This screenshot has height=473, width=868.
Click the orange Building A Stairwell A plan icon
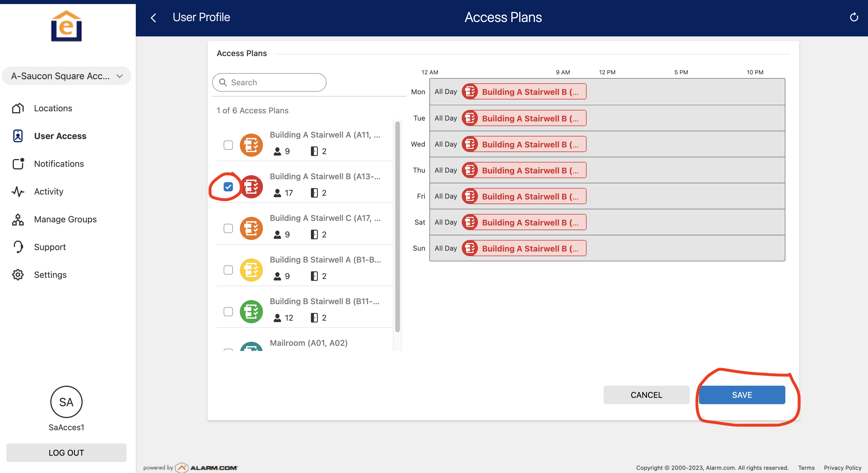(251, 145)
